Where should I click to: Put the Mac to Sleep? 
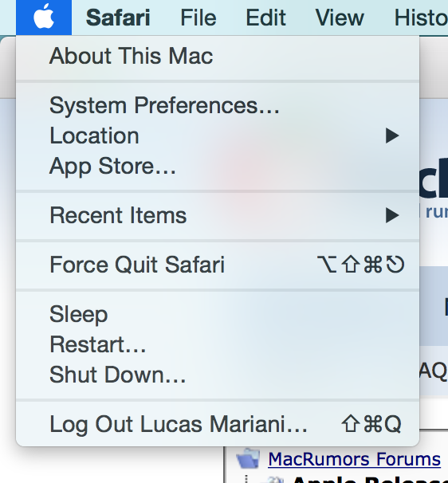[x=218, y=314]
